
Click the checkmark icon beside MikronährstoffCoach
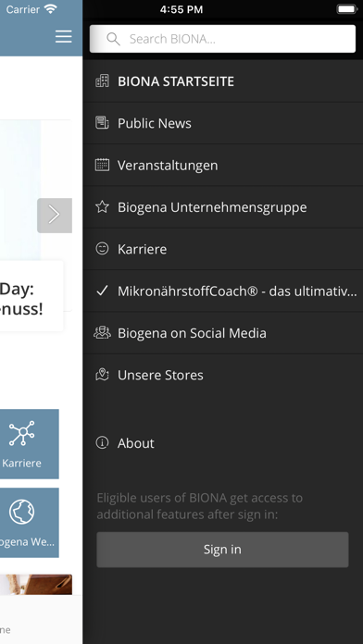[102, 291]
